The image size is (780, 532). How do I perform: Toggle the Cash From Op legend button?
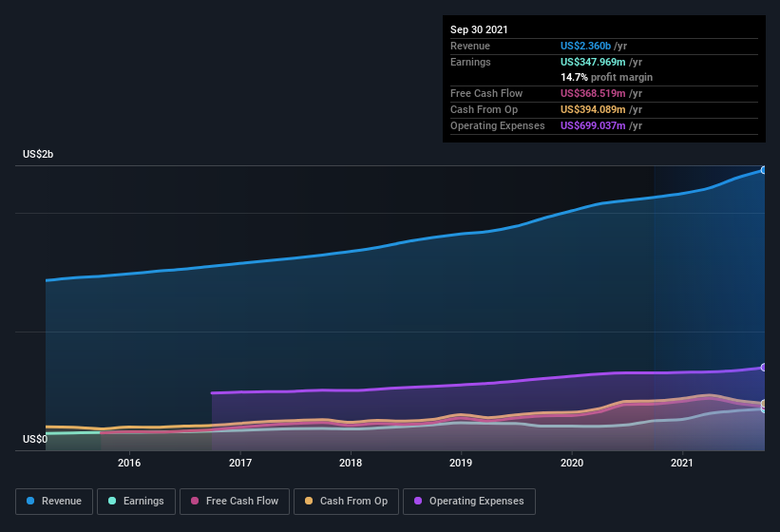click(x=346, y=502)
